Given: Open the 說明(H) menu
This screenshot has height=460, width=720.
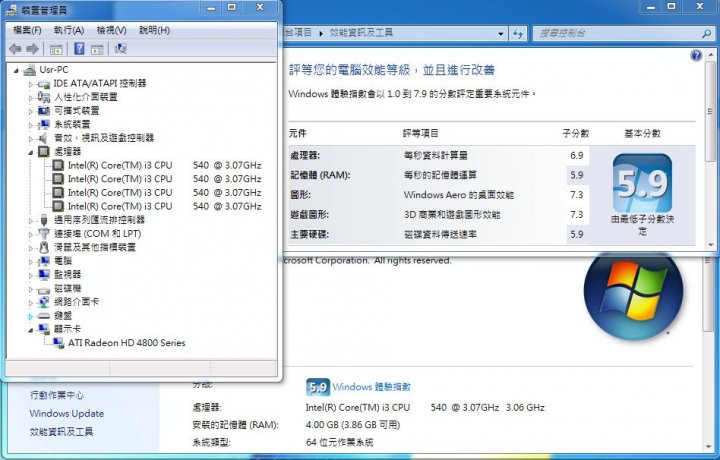Looking at the screenshot, I should coord(154,30).
